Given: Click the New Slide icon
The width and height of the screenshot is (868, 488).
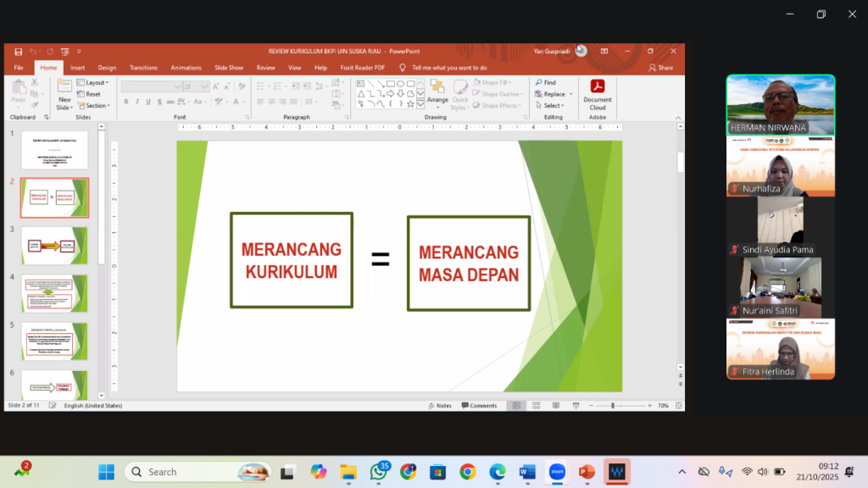Looking at the screenshot, I should 64,89.
